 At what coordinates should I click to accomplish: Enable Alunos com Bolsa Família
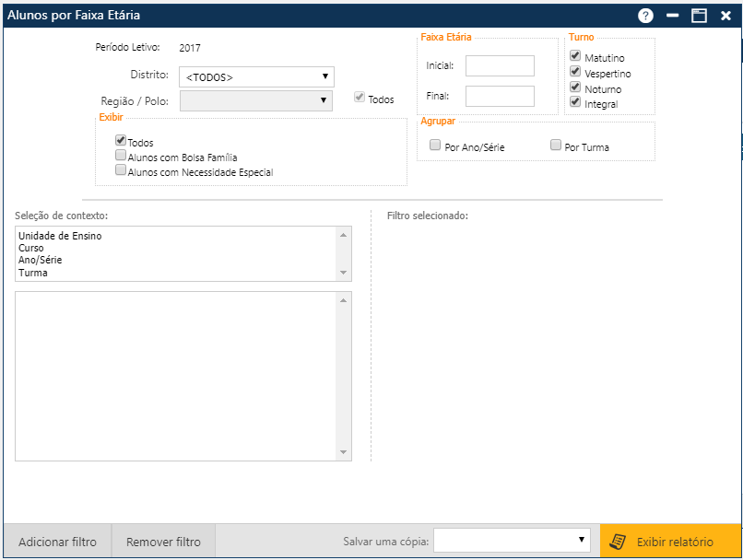point(121,157)
